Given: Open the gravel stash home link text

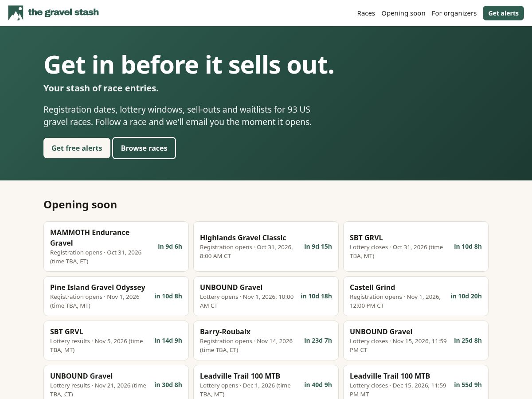Looking at the screenshot, I should (x=63, y=12).
